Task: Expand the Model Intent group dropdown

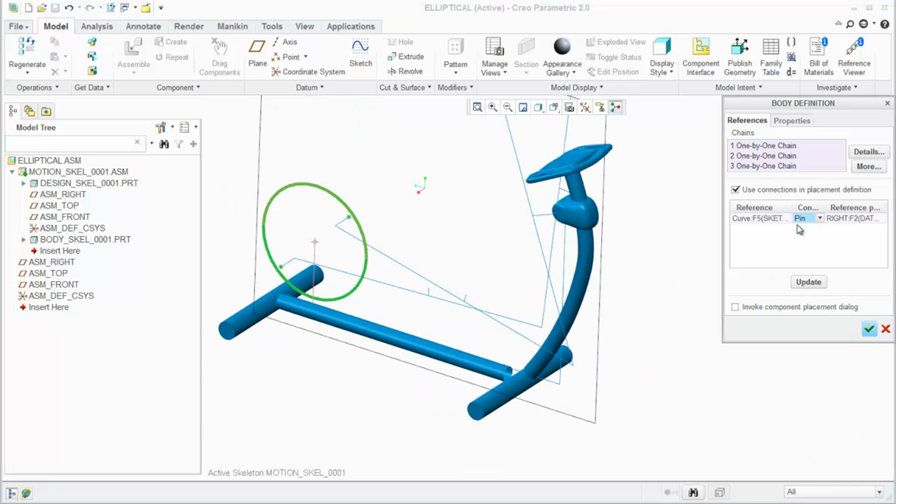Action: pos(739,88)
